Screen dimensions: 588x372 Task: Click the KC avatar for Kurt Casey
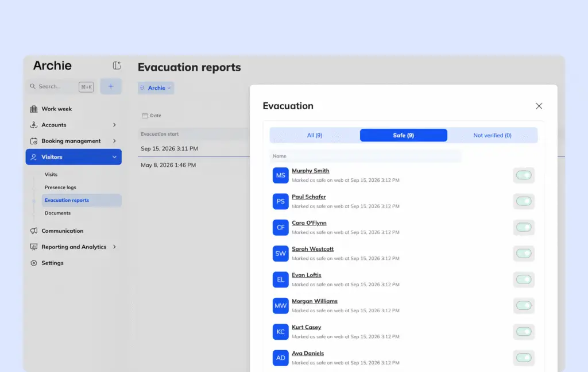(x=280, y=332)
